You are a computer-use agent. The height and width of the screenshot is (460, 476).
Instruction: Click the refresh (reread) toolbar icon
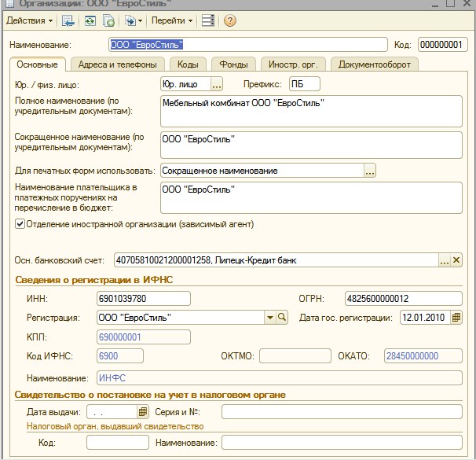(x=90, y=20)
